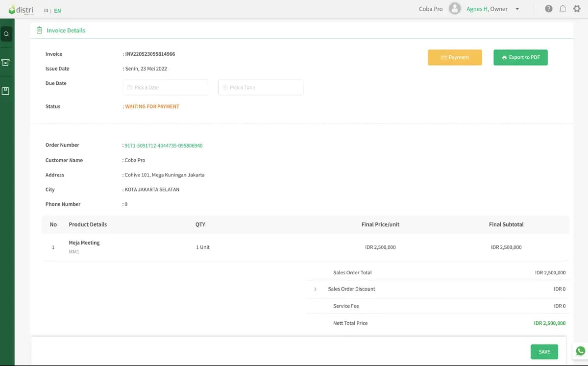The height and width of the screenshot is (366, 588).
Task: Click the distri logo
Action: click(21, 10)
